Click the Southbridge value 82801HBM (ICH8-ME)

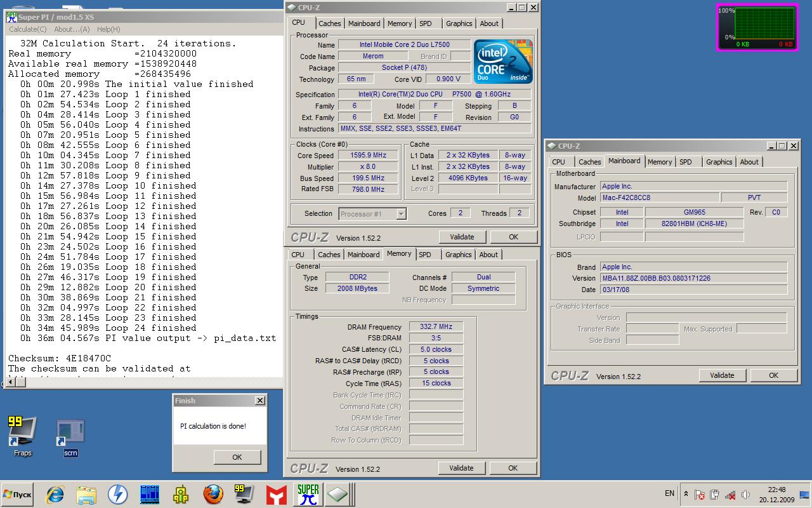tap(694, 224)
